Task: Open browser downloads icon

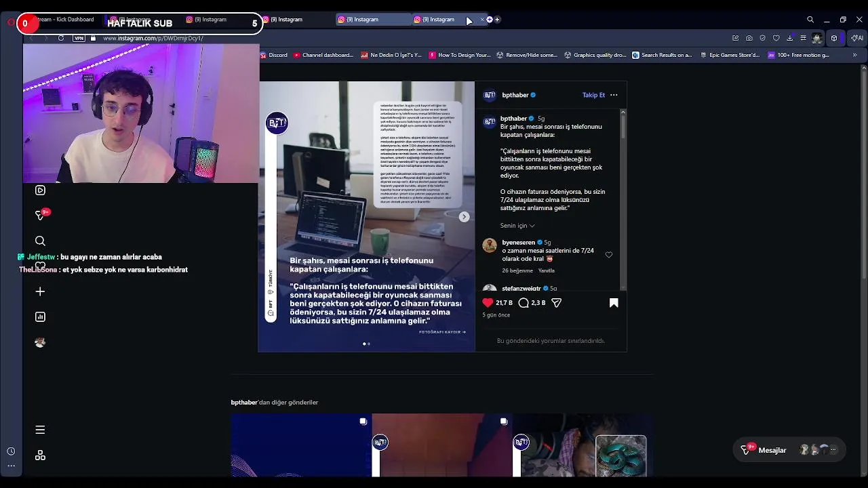Action: point(790,38)
